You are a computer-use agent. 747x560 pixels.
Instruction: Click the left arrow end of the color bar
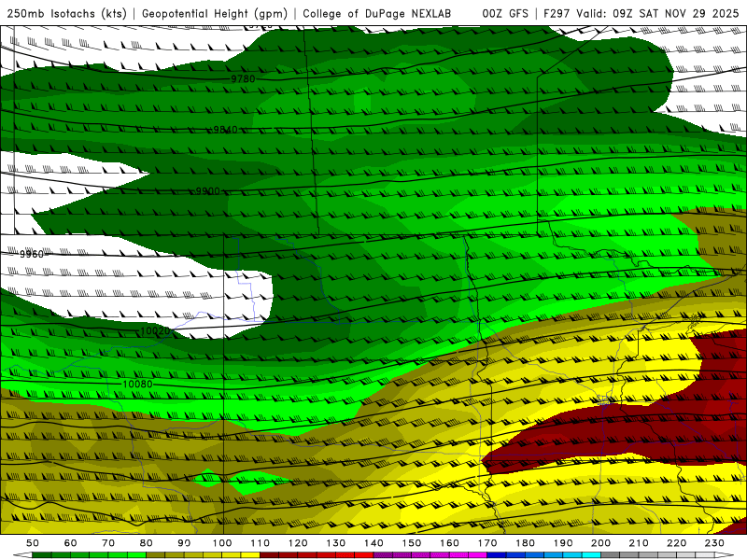pos(22,555)
